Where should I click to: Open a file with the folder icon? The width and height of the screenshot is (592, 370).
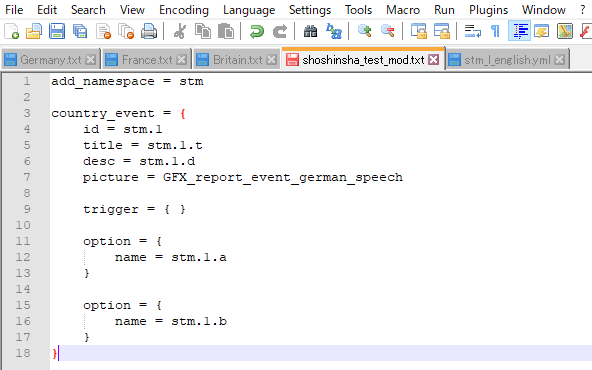click(x=34, y=31)
